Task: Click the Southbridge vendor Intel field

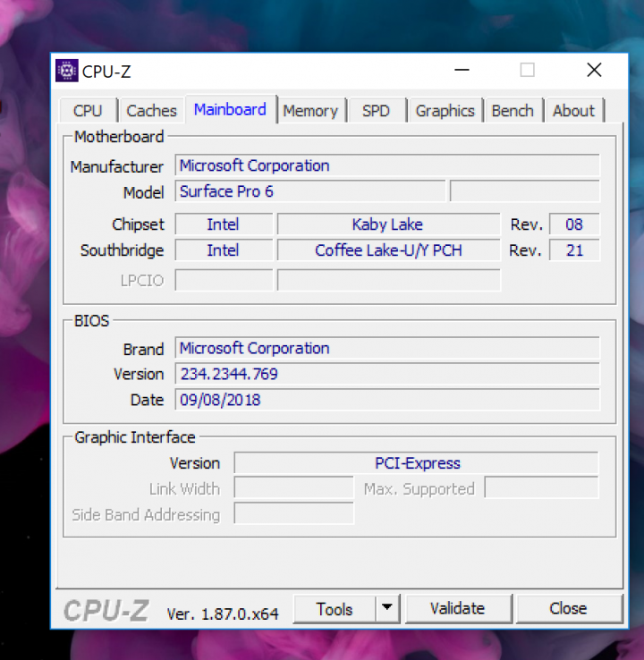Action: 224,250
